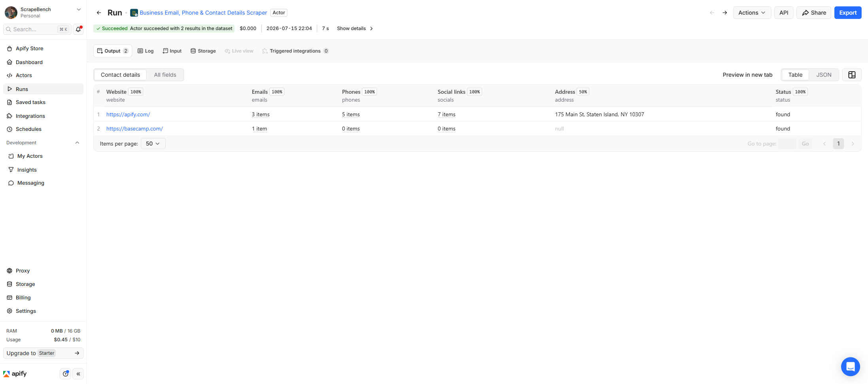The image size is (868, 384).
Task: Click the Go button
Action: pyautogui.click(x=805, y=144)
